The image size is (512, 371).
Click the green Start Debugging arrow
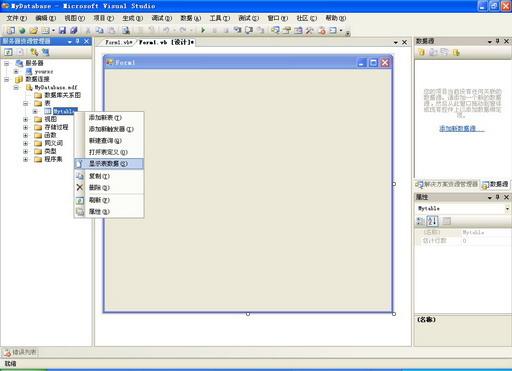point(203,30)
